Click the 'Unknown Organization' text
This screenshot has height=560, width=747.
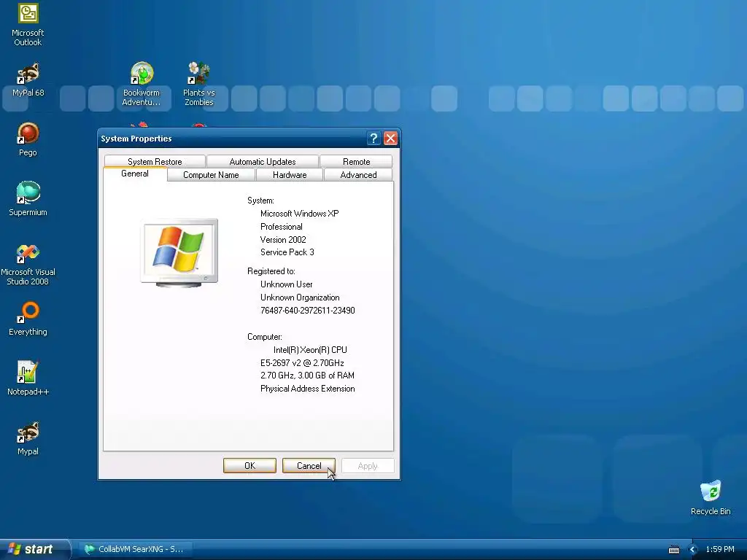click(x=300, y=297)
